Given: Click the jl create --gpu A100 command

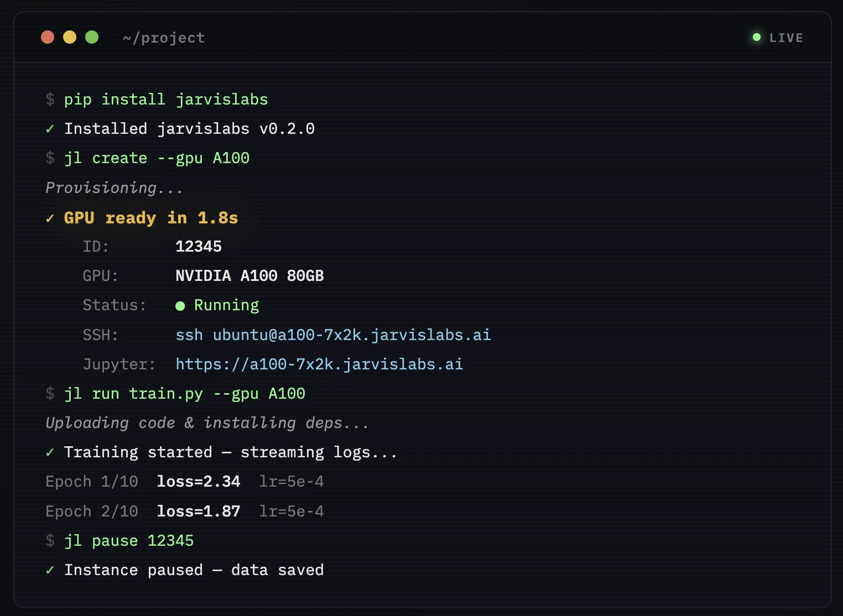Looking at the screenshot, I should tap(157, 158).
